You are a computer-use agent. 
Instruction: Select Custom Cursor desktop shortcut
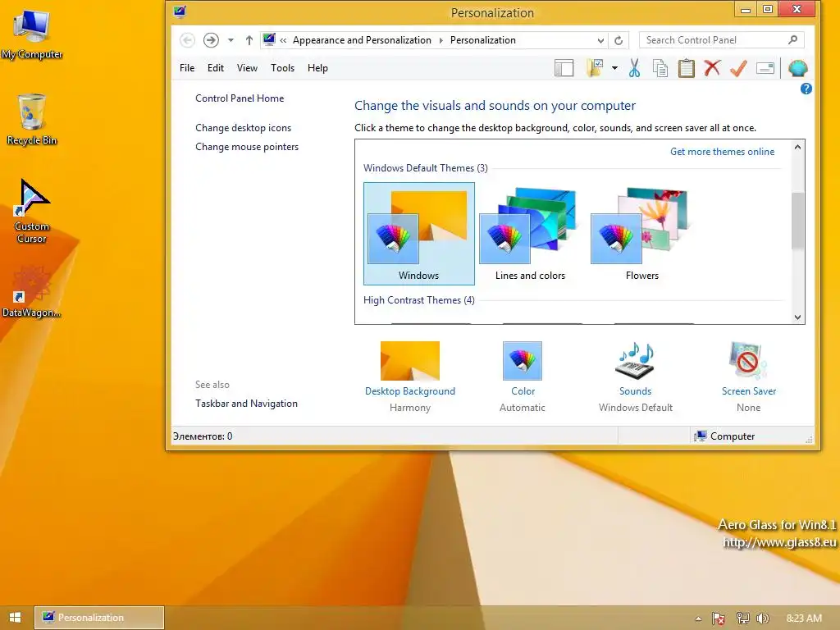click(x=32, y=212)
